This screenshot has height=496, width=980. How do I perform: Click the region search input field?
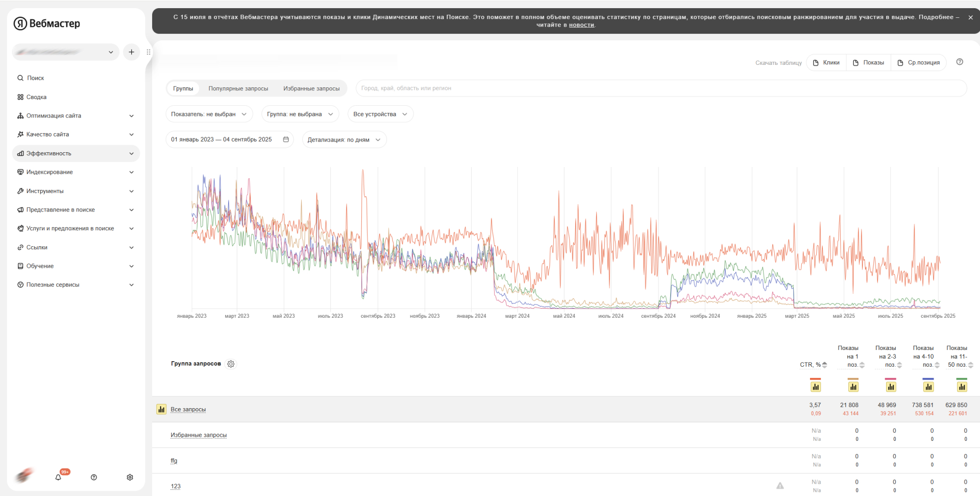[661, 88]
